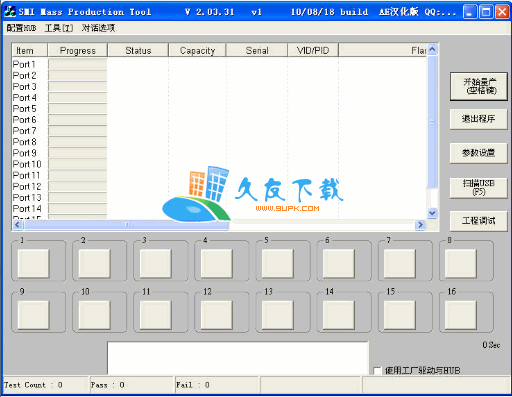Select port slot 8 square button
This screenshot has width=512, height=397.
(x=461, y=264)
